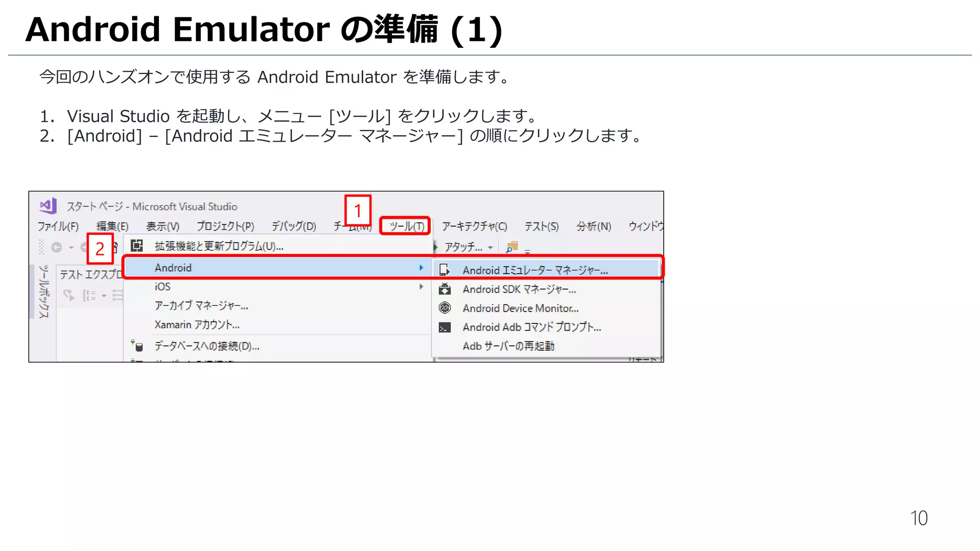Expand the iOS submenu arrow
This screenshot has height=551, width=980.
(x=421, y=287)
